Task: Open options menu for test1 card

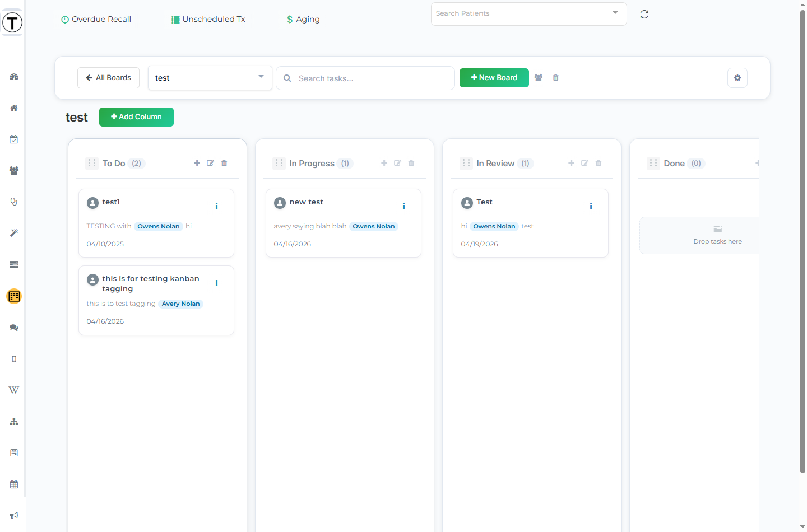Action: 216,206
